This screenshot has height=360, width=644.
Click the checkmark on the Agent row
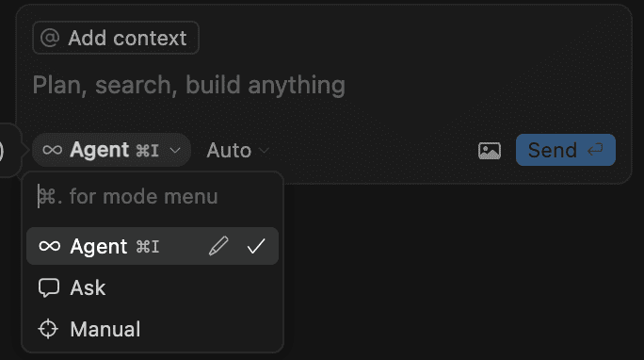(x=256, y=246)
